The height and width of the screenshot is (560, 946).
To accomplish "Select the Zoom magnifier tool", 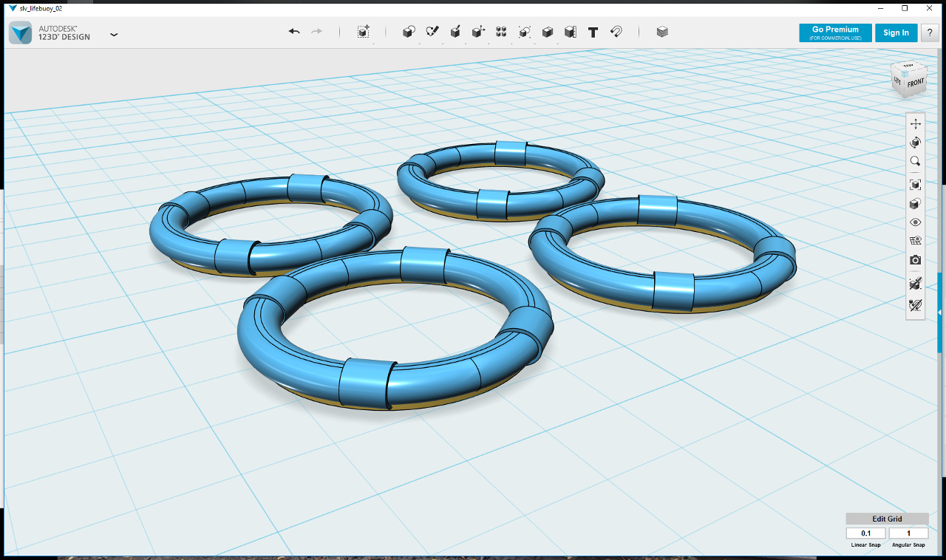I will click(916, 160).
